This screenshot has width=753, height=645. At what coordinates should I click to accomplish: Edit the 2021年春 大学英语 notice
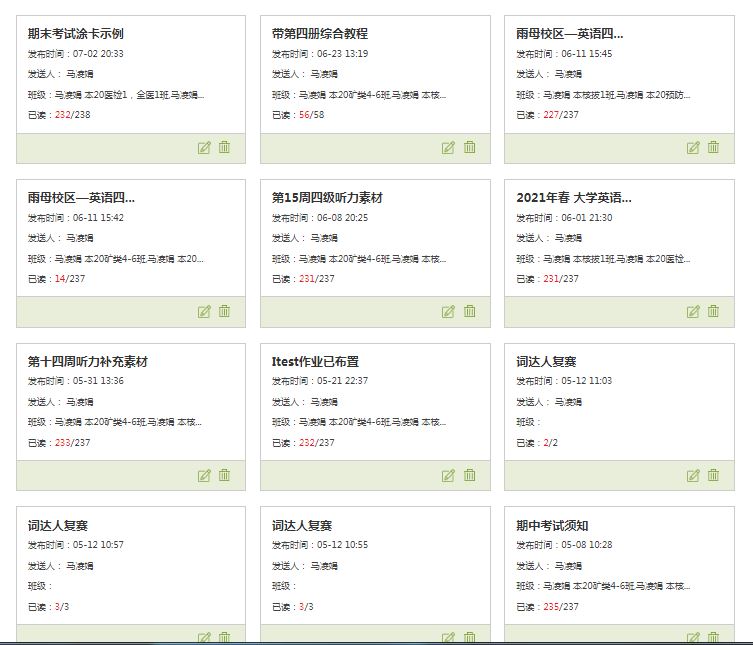693,312
